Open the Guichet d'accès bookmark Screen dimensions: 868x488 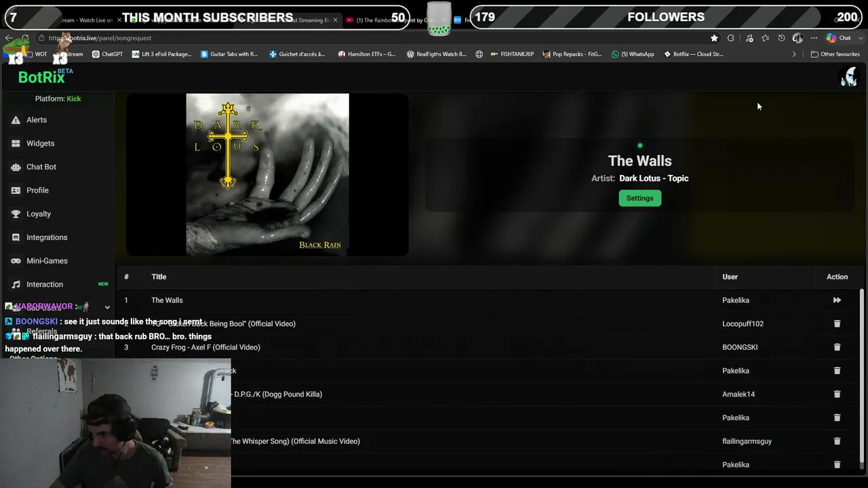click(298, 54)
